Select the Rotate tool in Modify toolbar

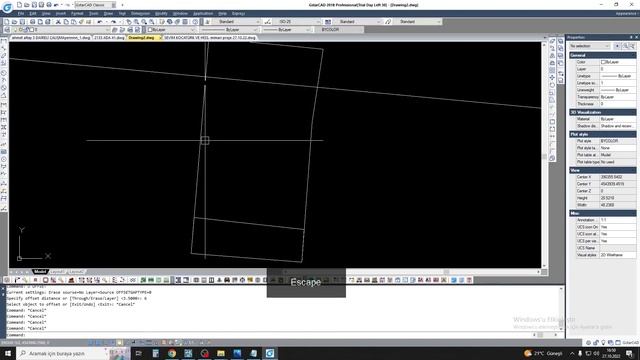pyautogui.click(x=553, y=85)
